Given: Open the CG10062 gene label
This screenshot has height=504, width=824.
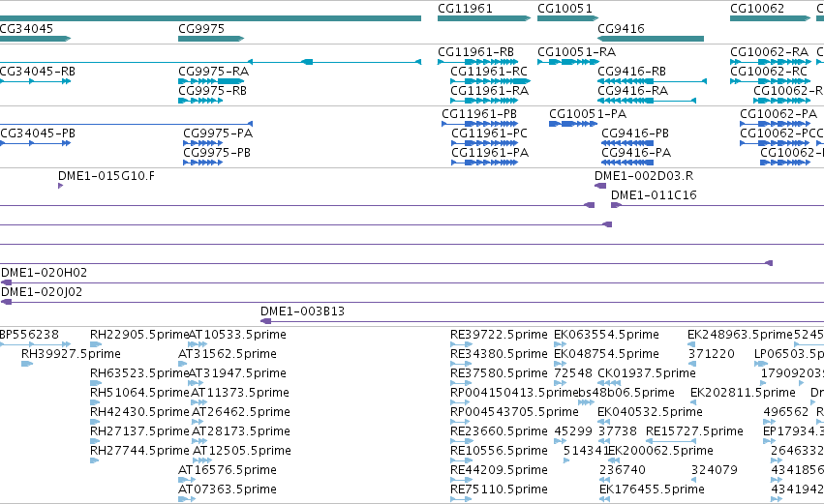Looking at the screenshot, I should (x=757, y=9).
